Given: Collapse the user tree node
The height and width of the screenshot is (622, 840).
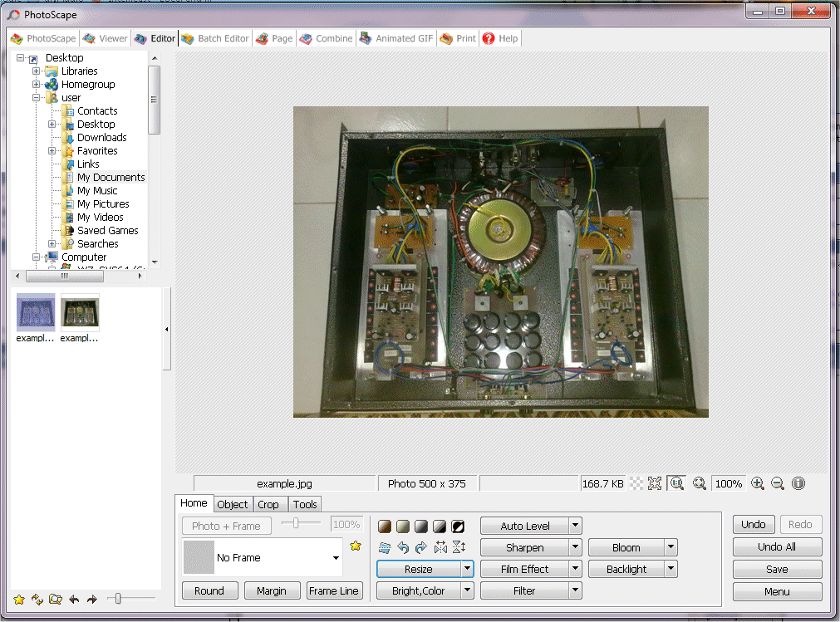Looking at the screenshot, I should [36, 97].
